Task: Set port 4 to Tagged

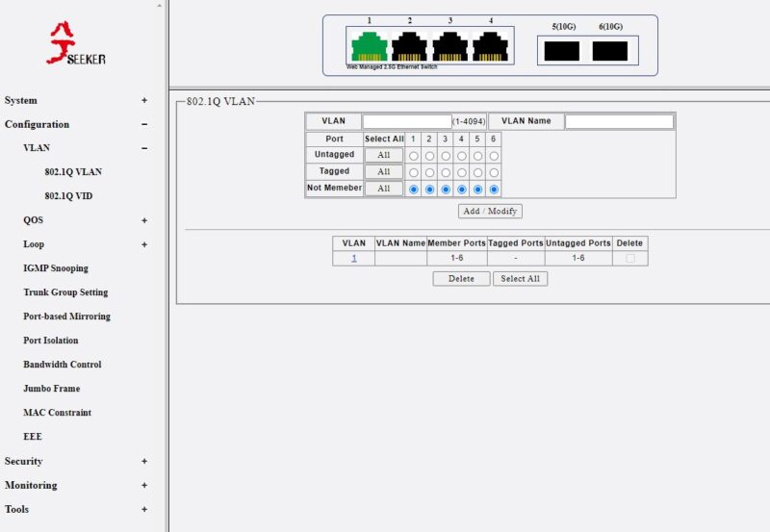Action: tap(462, 173)
